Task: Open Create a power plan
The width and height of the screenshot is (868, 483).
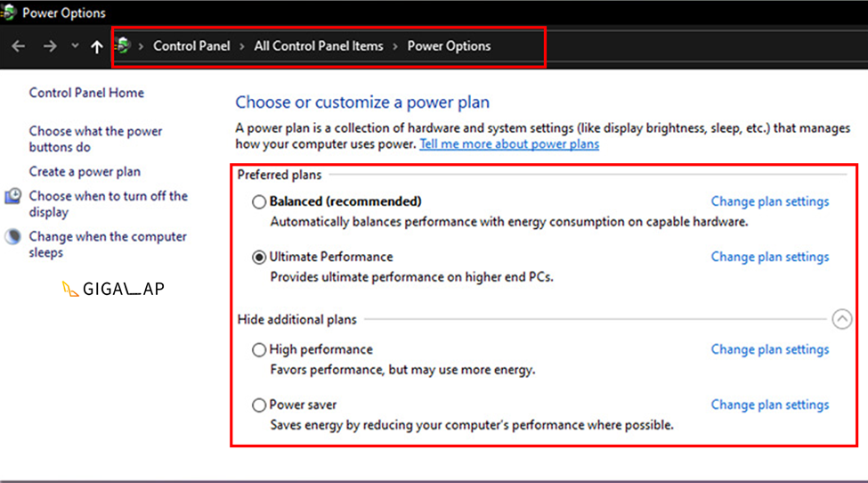Action: (85, 172)
